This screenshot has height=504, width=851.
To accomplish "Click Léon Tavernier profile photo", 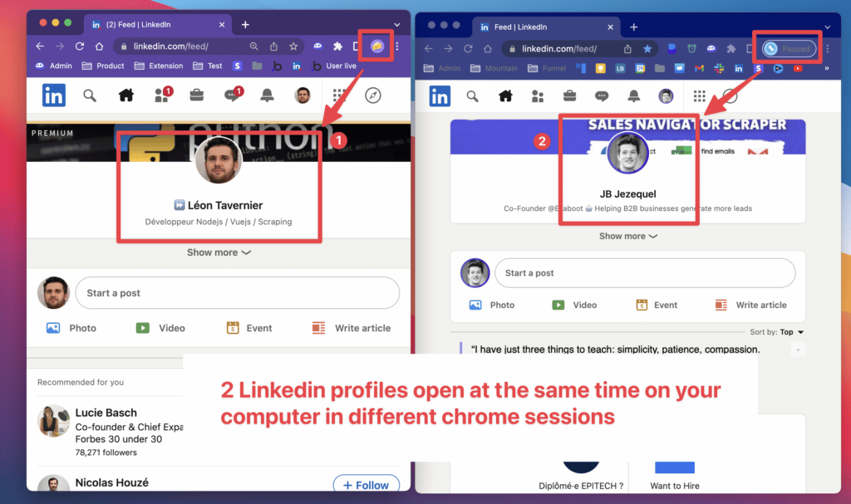I will [219, 160].
